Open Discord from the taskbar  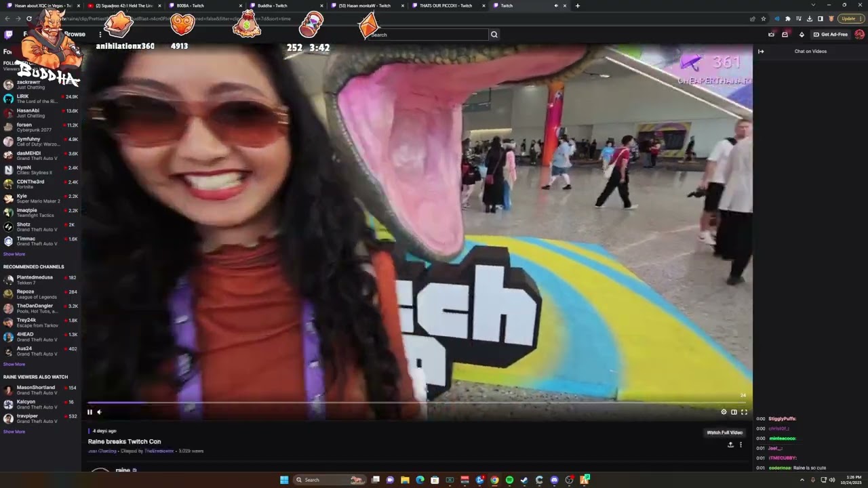click(x=554, y=480)
